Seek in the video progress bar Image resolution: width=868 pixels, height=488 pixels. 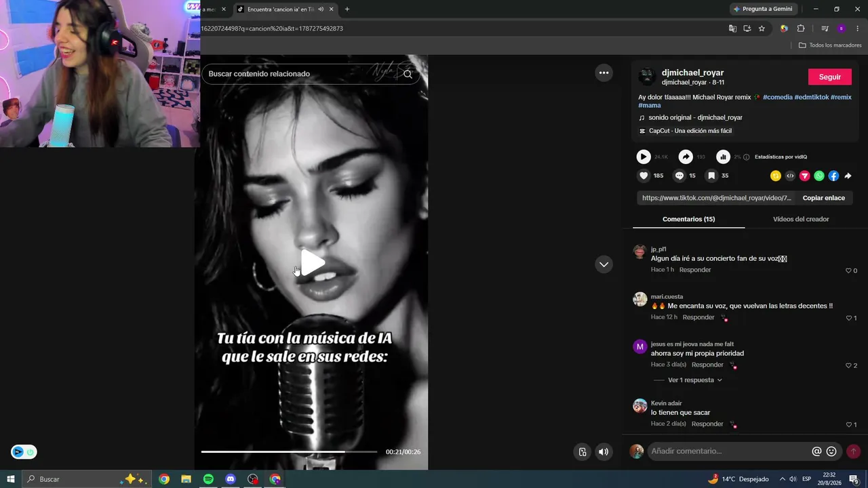coord(289,451)
